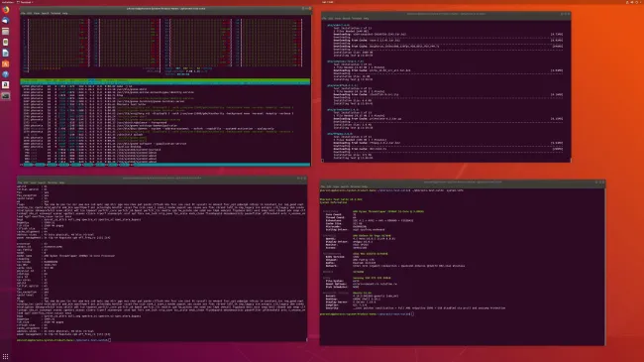Expand the Terminal app menu in top bar

coord(25,2)
